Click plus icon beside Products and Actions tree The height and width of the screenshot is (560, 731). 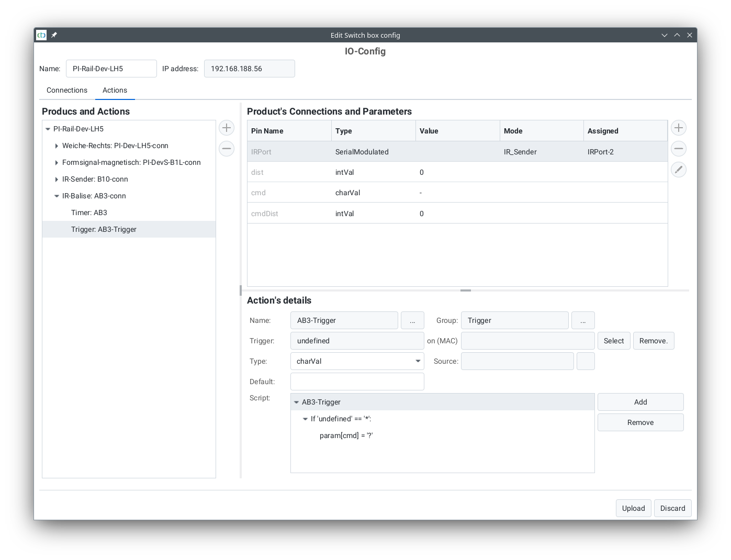pos(227,128)
